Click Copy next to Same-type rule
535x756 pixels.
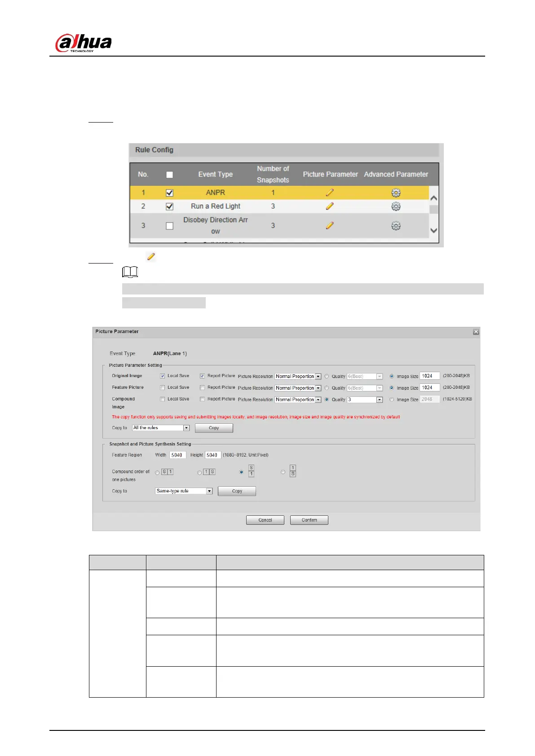237,491
